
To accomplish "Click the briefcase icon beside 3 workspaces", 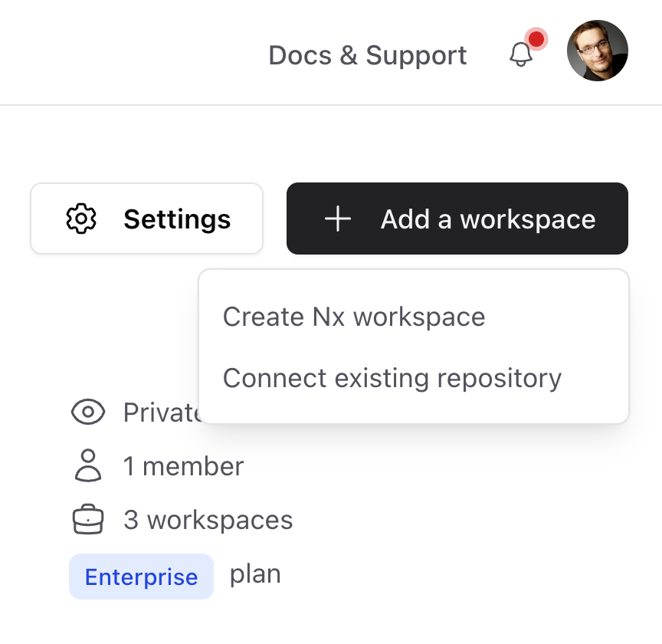I will pyautogui.click(x=88, y=520).
